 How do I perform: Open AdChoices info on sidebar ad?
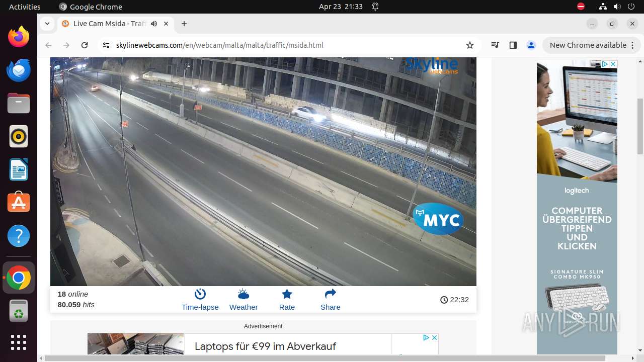coord(605,64)
